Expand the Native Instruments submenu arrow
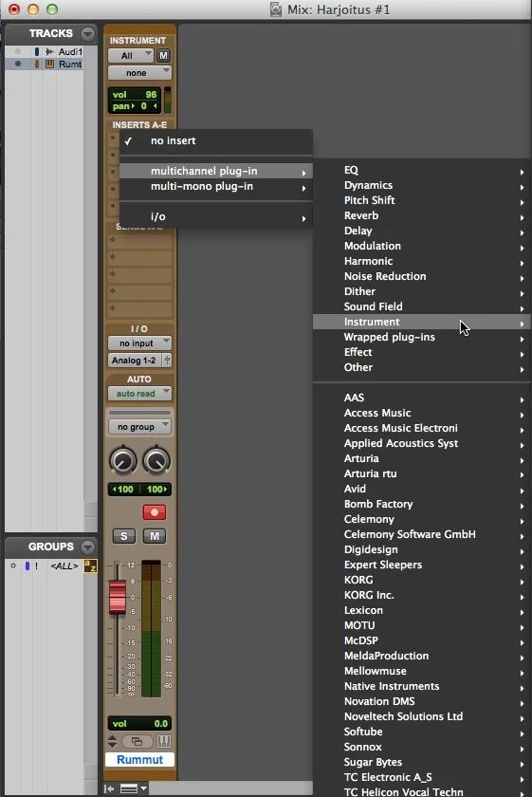The width and height of the screenshot is (532, 797). pyautogui.click(x=522, y=688)
